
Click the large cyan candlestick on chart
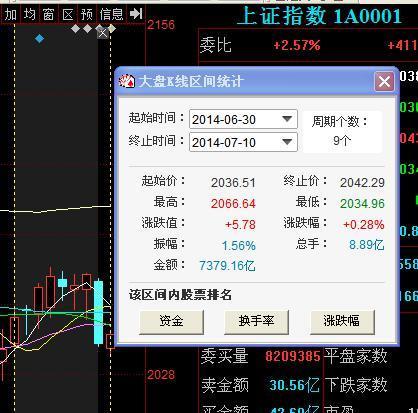click(98, 312)
